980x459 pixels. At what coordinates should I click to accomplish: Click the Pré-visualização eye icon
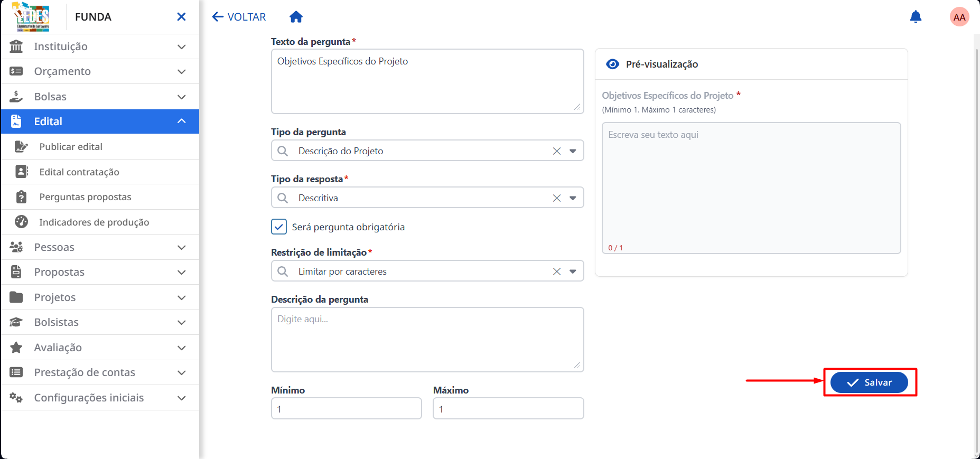(612, 64)
